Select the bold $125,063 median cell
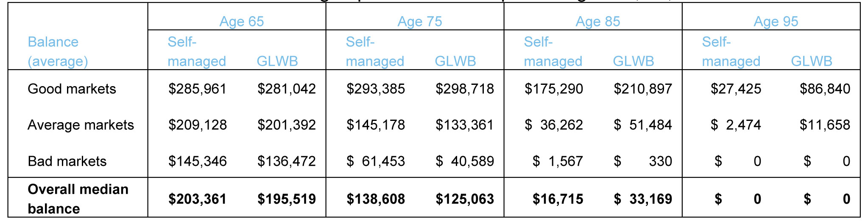 (x=464, y=199)
